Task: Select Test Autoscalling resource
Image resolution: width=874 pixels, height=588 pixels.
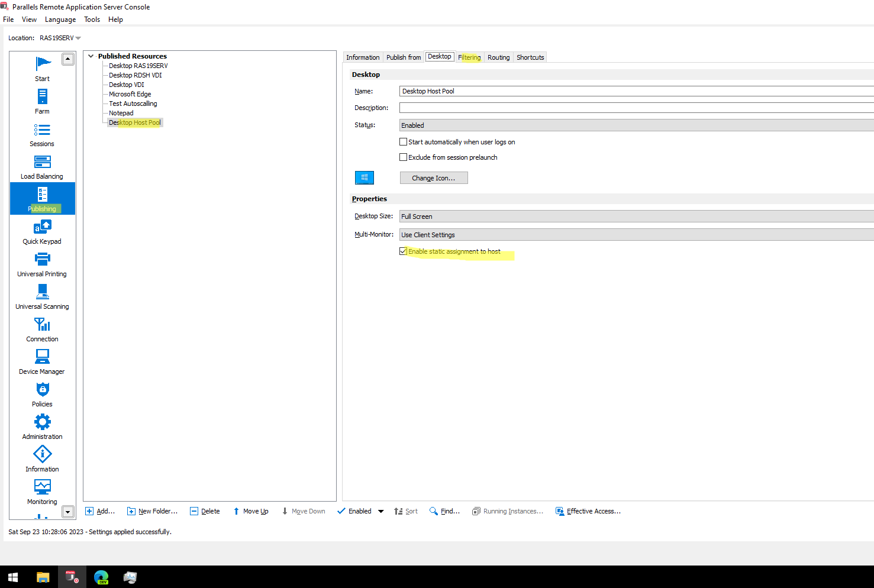Action: (x=133, y=104)
